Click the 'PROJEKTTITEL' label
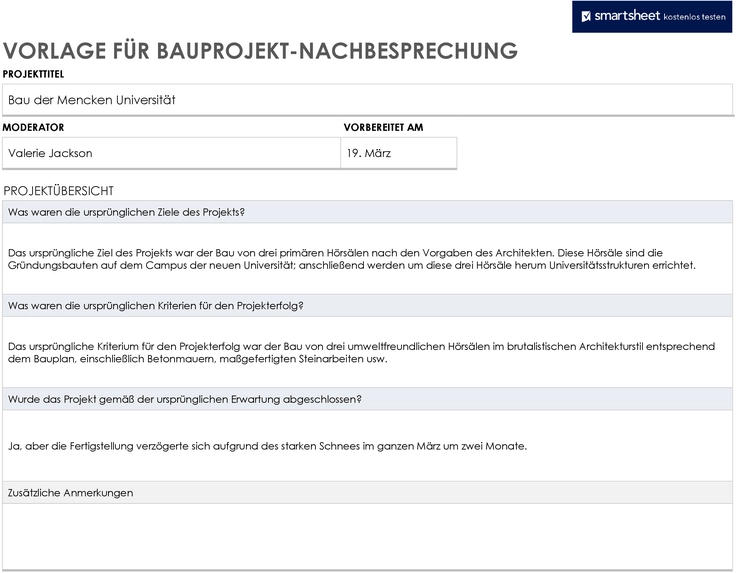Screen dimensions: 738x573 coord(33,74)
